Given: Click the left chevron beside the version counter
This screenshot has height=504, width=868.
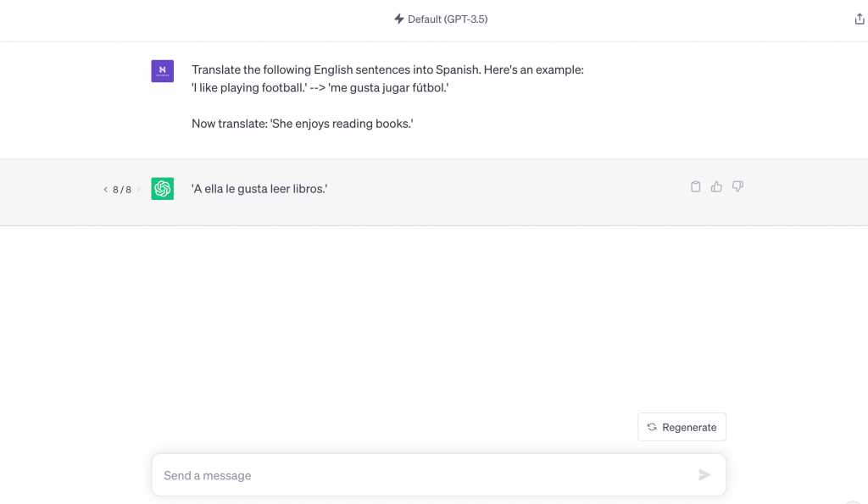Looking at the screenshot, I should coord(104,190).
